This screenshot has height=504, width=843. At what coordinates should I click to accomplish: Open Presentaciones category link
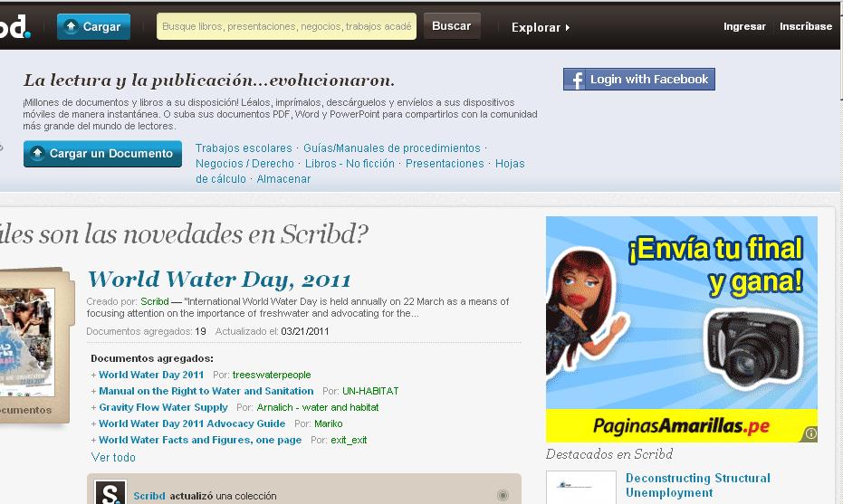pos(445,164)
